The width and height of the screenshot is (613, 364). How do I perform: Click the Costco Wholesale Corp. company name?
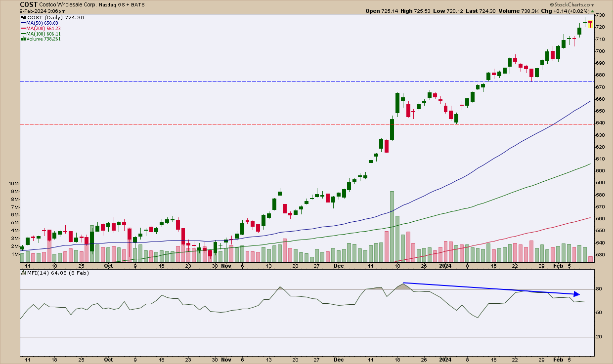69,4
